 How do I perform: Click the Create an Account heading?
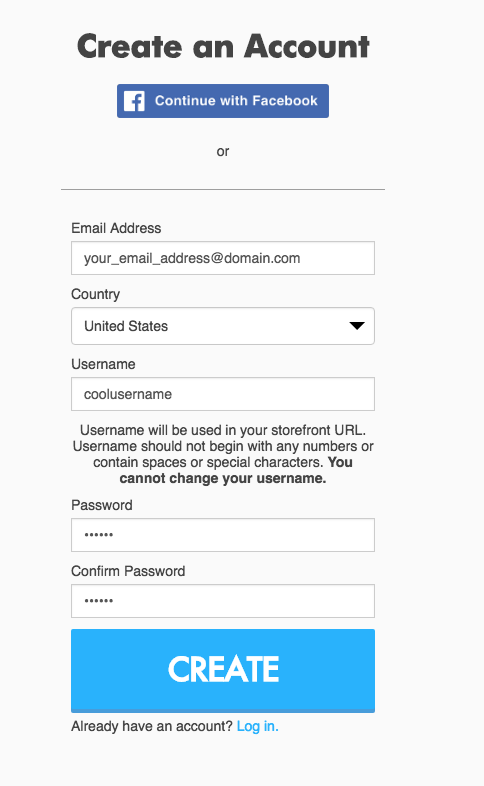[x=223, y=47]
